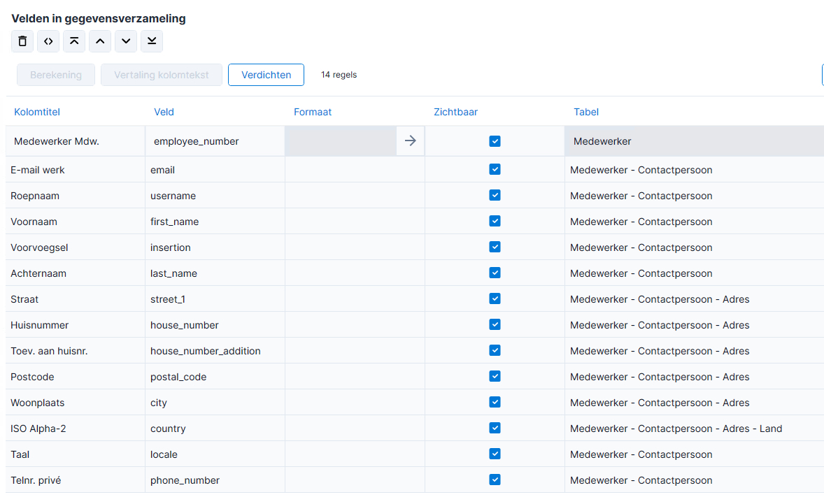Click the 'city' field cell

tap(215, 403)
